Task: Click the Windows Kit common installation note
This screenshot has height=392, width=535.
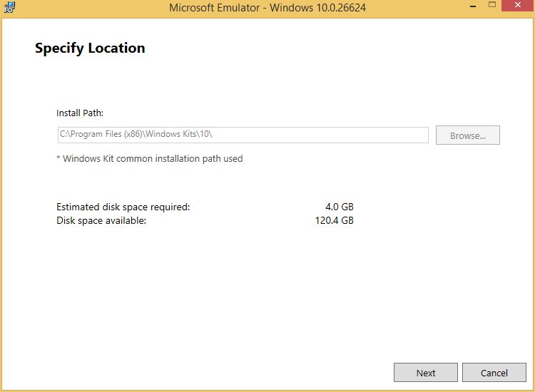Action: [x=150, y=159]
